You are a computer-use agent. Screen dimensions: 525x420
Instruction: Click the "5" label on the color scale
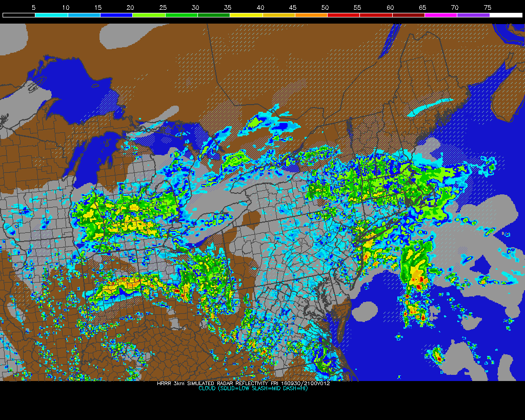click(x=33, y=8)
